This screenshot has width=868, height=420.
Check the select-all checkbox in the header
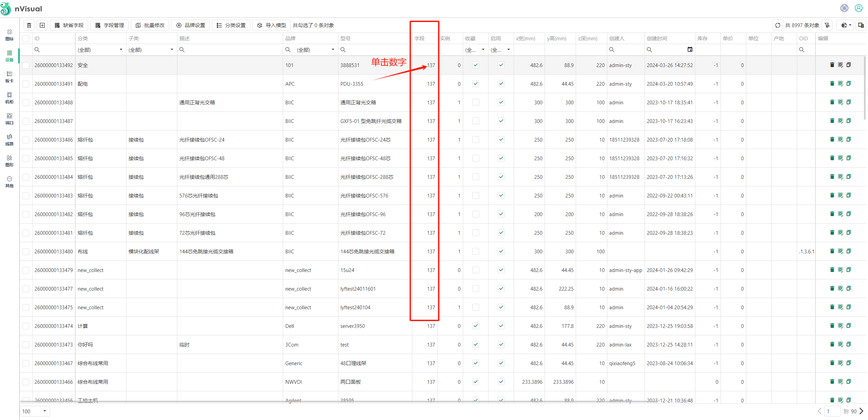26,39
